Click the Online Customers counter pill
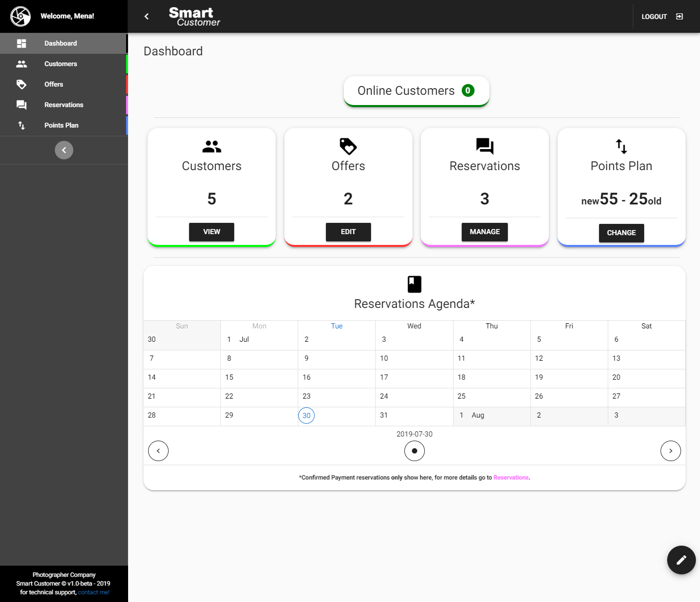 tap(417, 91)
